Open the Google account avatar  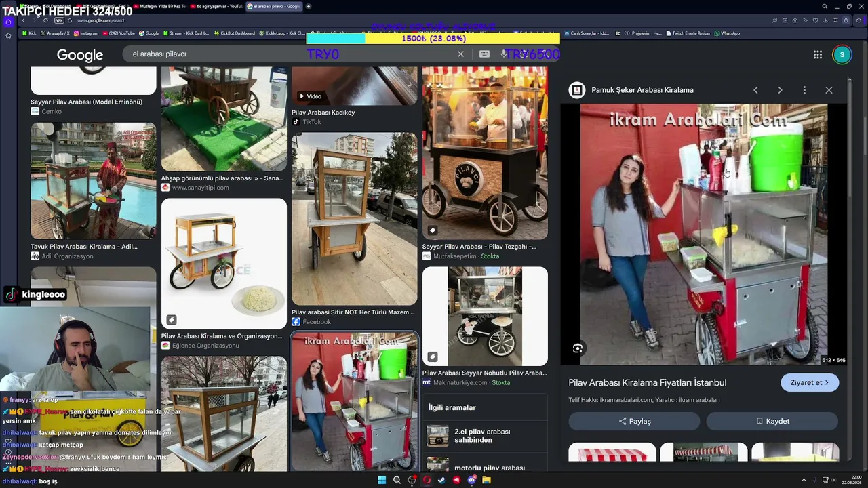click(842, 55)
